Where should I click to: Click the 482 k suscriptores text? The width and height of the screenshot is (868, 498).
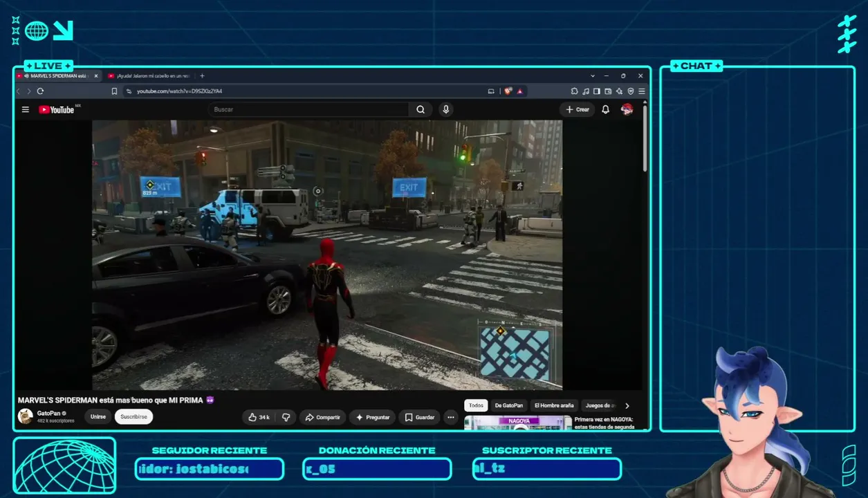(x=56, y=421)
